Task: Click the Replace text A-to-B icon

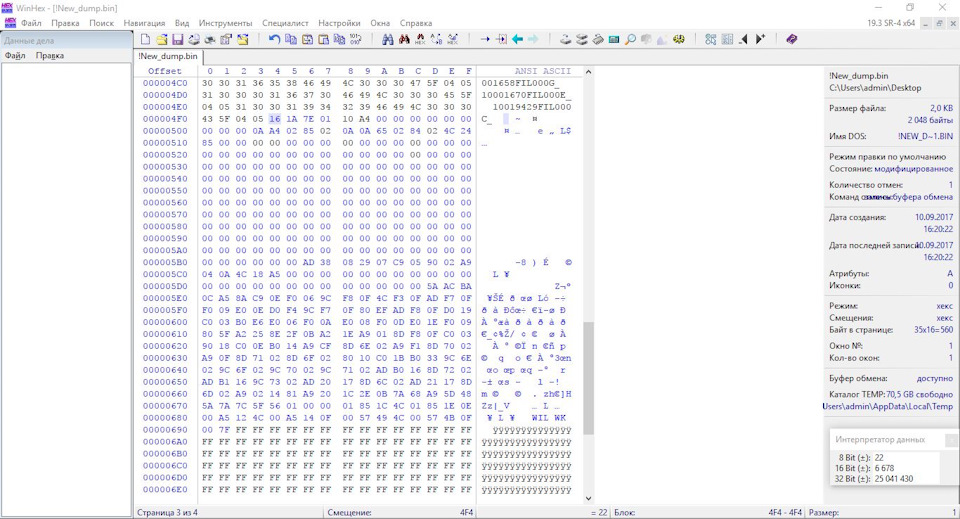Action: pyautogui.click(x=436, y=39)
